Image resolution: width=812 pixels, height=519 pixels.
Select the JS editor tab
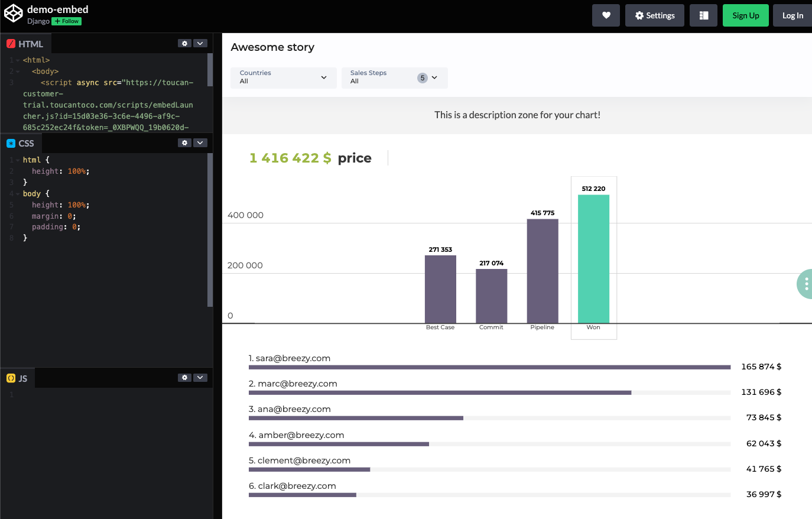pyautogui.click(x=18, y=378)
